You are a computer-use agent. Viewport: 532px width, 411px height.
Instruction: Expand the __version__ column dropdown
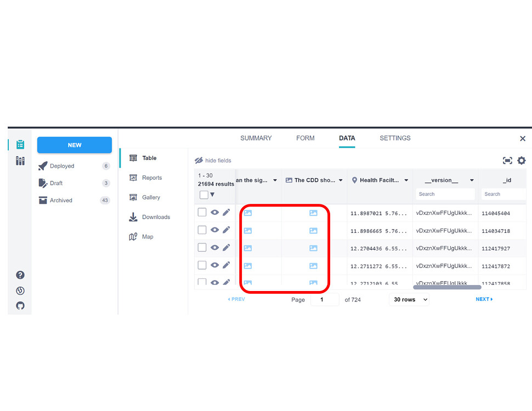472,179
